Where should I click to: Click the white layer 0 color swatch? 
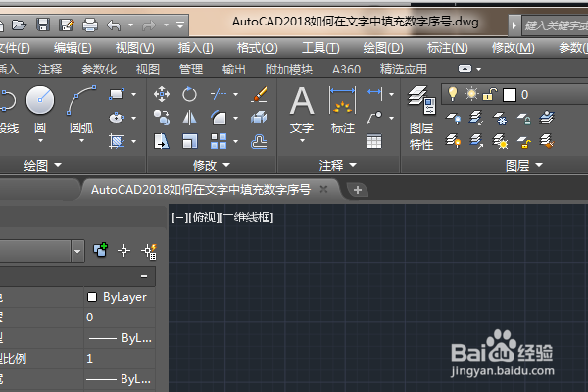point(510,95)
